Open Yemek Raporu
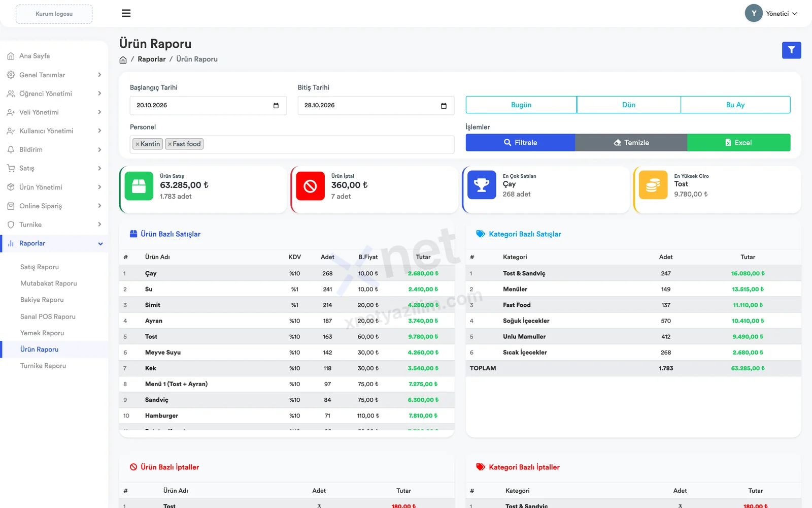Viewport: 812px width, 508px height. tap(42, 333)
